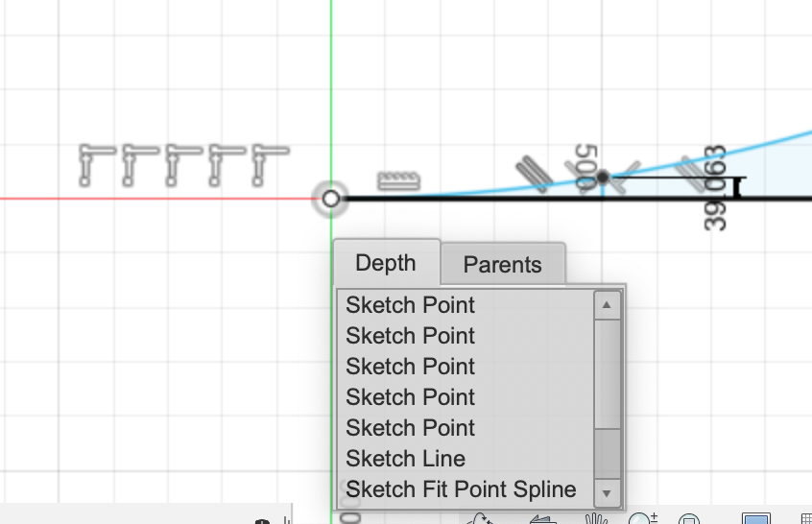This screenshot has height=524, width=812.
Task: Open the Display Settings monitor icon
Action: click(756, 519)
